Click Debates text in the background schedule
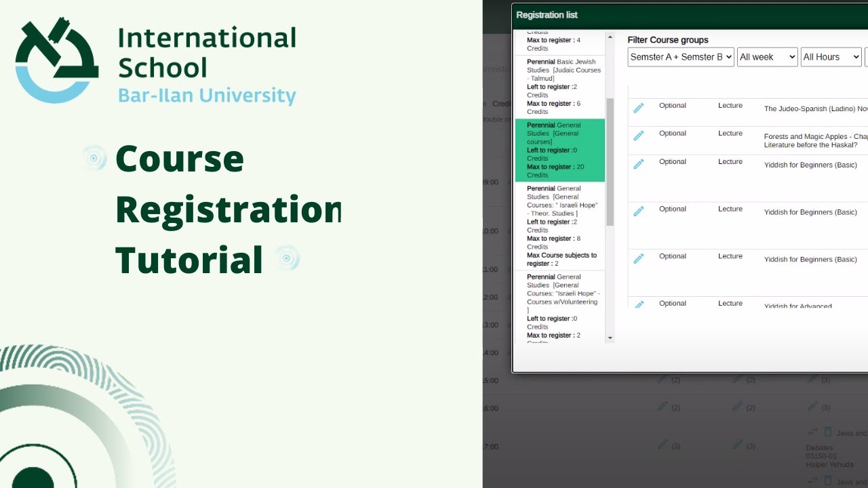 819,448
